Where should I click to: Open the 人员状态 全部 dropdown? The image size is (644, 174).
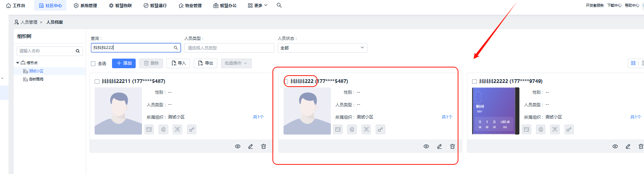(x=322, y=48)
